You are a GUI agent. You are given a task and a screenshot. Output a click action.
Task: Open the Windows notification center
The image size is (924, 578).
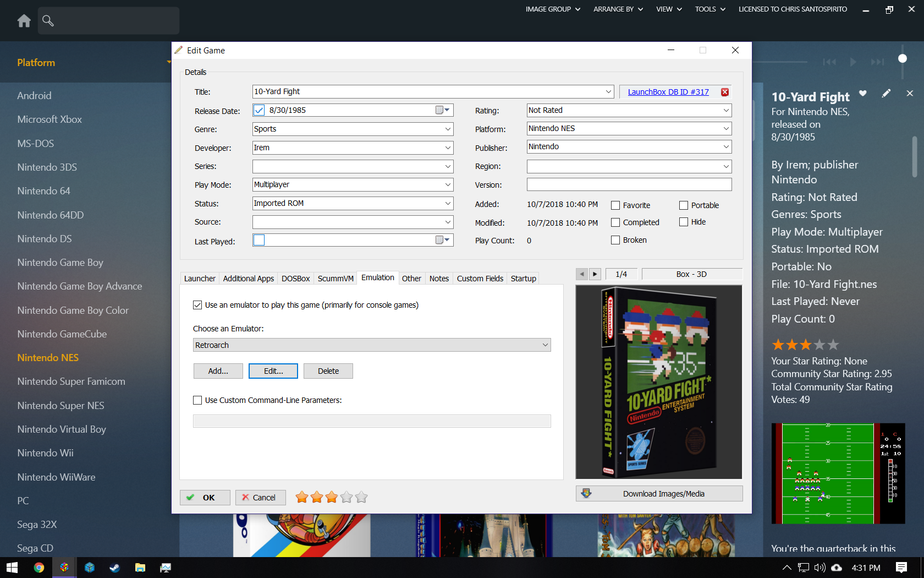click(901, 568)
